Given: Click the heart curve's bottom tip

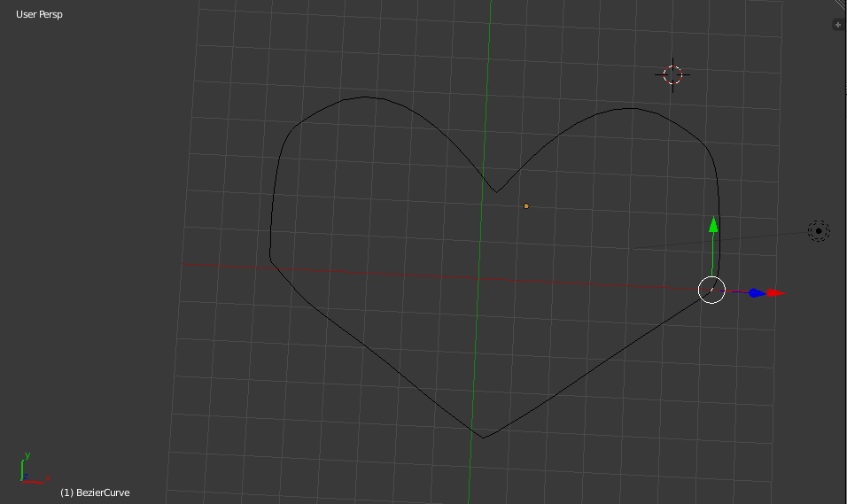Looking at the screenshot, I should pyautogui.click(x=483, y=437).
